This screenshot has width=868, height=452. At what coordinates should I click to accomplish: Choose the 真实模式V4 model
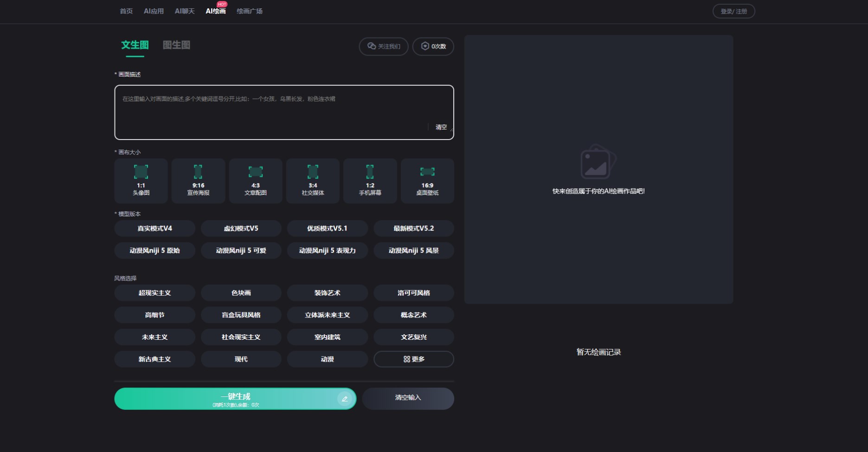click(x=154, y=229)
